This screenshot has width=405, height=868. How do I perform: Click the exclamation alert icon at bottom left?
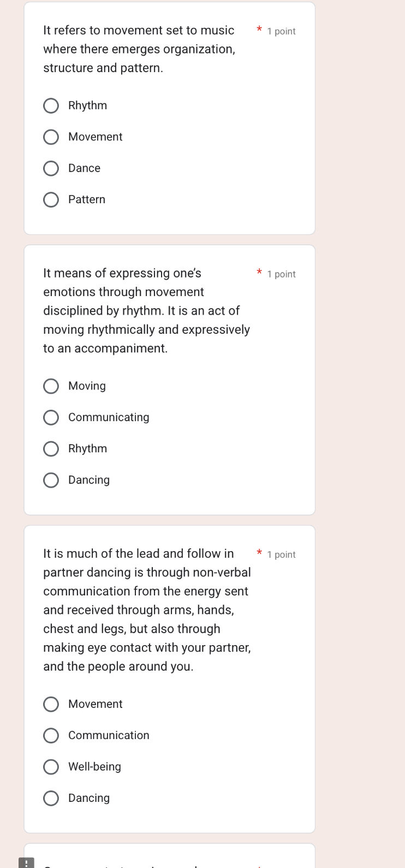click(26, 861)
